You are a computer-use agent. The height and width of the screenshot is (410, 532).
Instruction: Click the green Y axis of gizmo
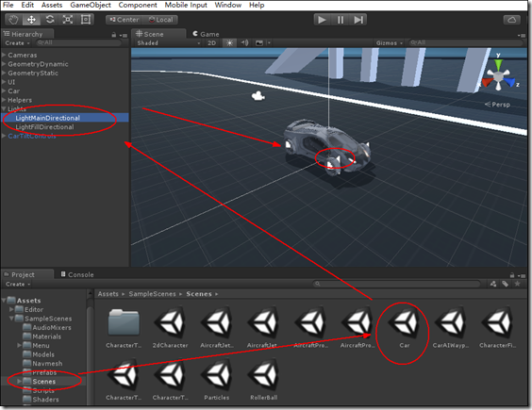498,64
